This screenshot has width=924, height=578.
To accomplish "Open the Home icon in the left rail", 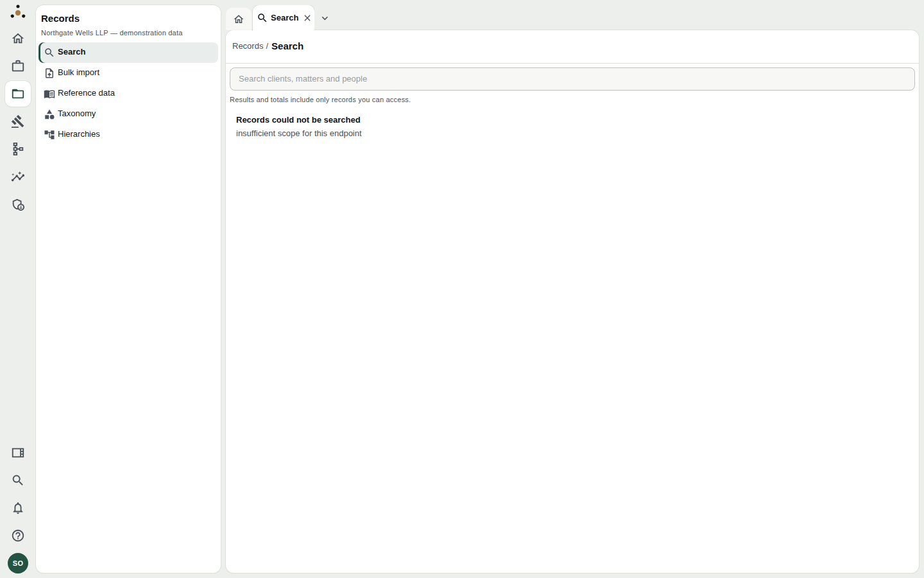I will click(18, 39).
